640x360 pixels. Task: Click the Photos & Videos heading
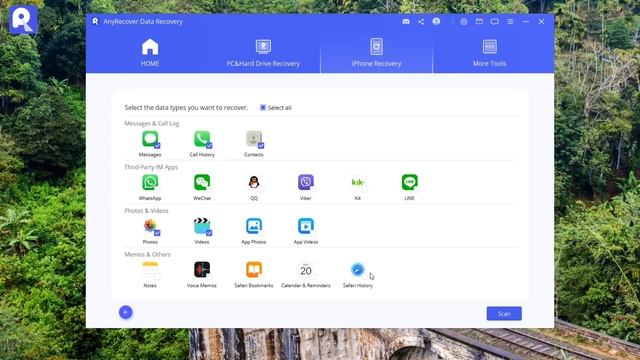coord(146,211)
